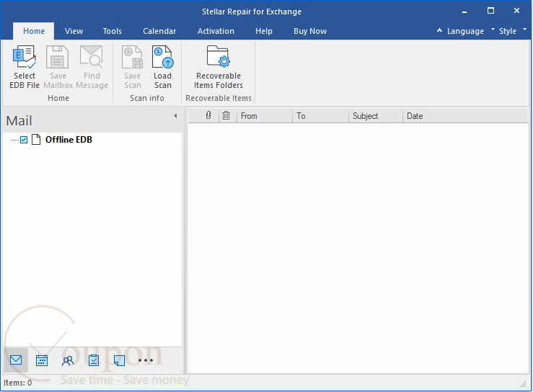
Task: Click the Find Message icon
Action: click(x=92, y=57)
